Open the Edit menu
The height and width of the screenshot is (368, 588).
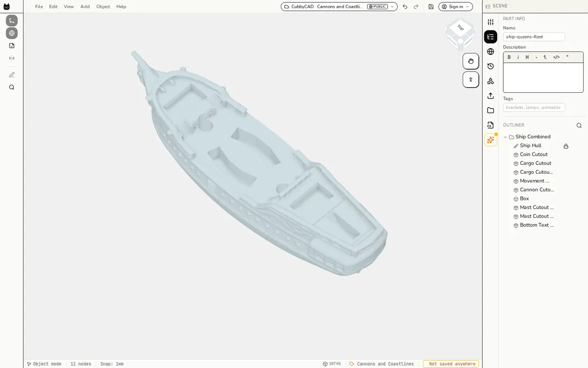click(x=53, y=6)
